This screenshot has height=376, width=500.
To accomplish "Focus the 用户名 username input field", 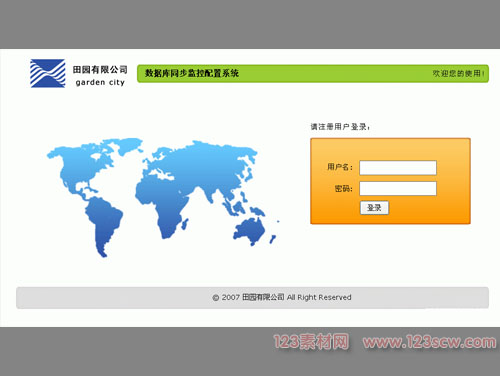I will [398, 168].
